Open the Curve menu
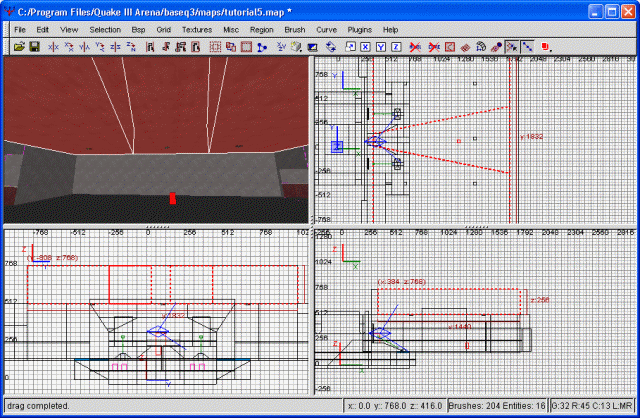The width and height of the screenshot is (640, 418). click(x=327, y=30)
